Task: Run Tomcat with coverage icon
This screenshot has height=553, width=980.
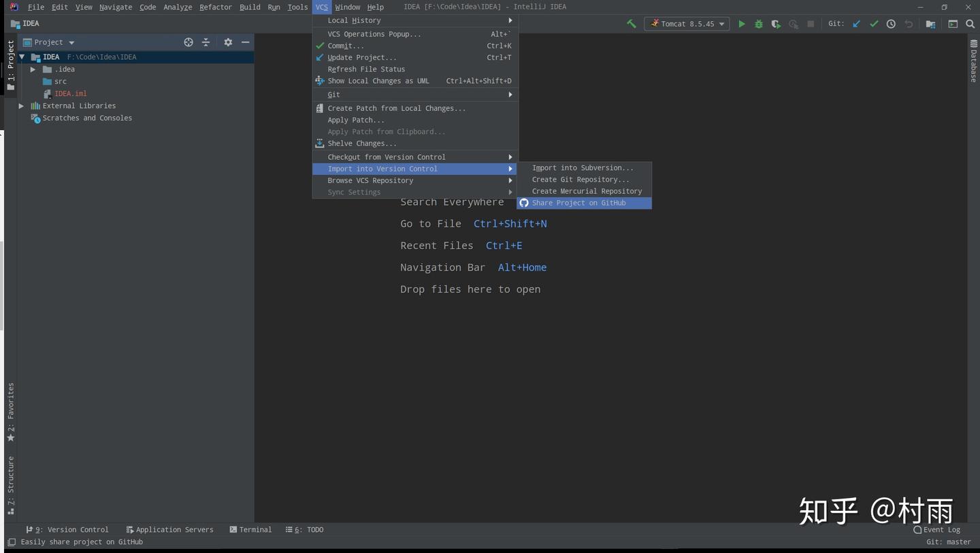Action: tap(774, 24)
